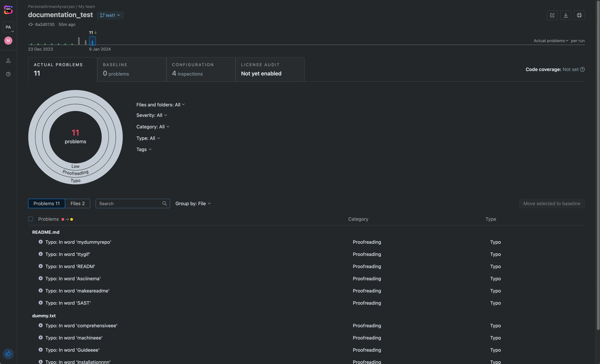
Task: Click the icon beside 'mydummyrepo' typo
Action: [41, 242]
